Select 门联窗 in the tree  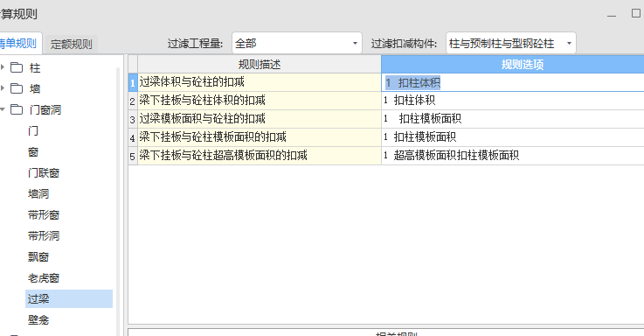44,172
